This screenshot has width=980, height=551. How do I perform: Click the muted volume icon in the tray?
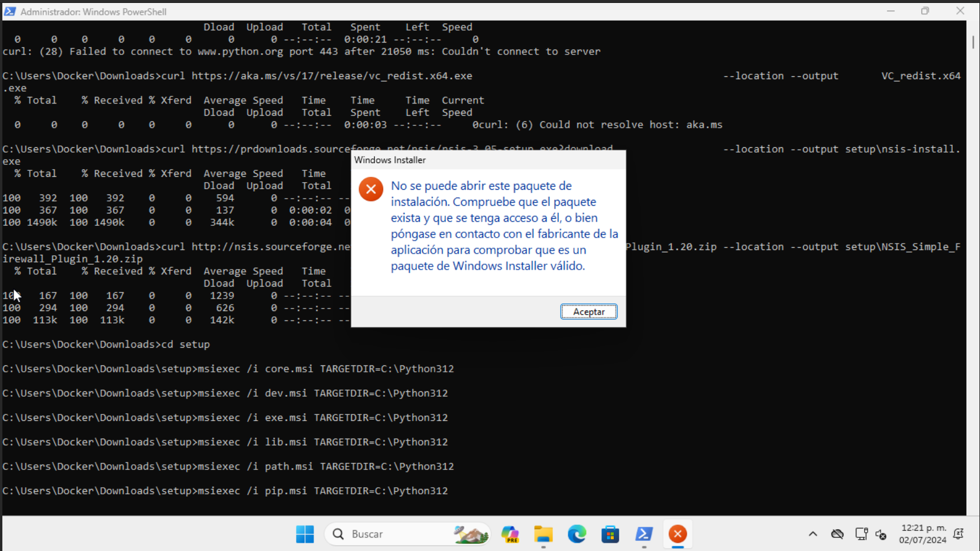coord(881,534)
